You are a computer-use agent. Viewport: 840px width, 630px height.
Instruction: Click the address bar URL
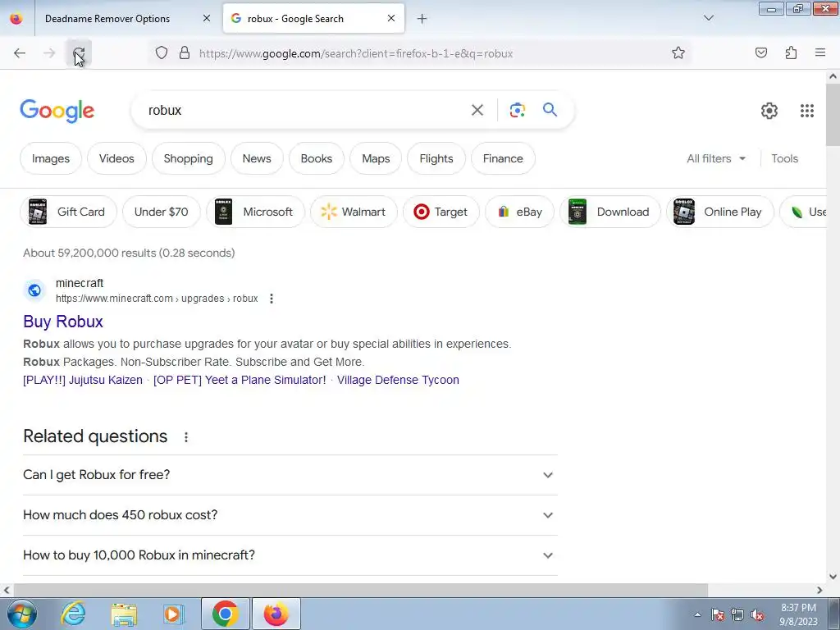tap(356, 53)
